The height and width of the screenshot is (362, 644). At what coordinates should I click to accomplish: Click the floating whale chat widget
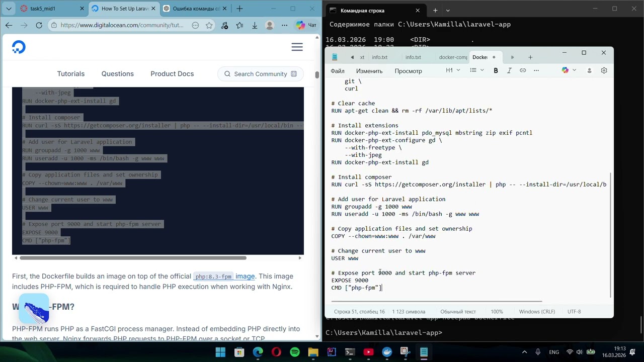click(34, 309)
